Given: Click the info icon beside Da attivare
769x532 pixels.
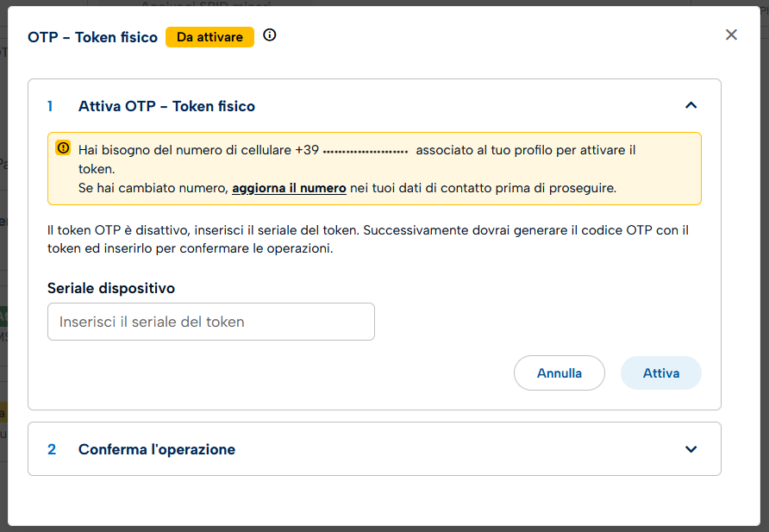Looking at the screenshot, I should coord(270,35).
